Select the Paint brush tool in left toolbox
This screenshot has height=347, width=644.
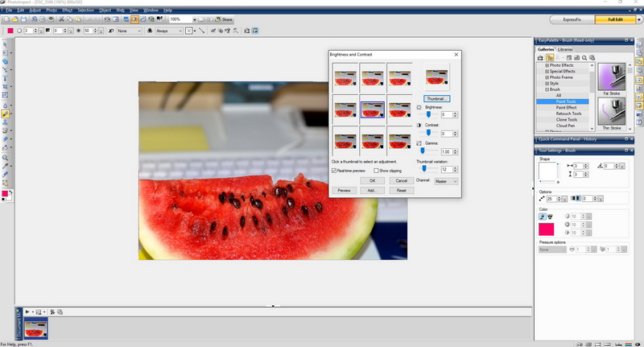pyautogui.click(x=5, y=114)
